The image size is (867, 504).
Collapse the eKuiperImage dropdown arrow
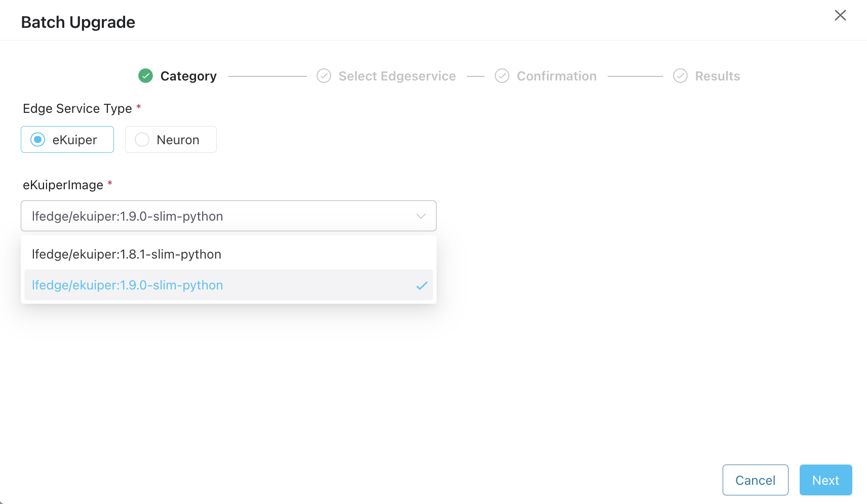pyautogui.click(x=420, y=216)
